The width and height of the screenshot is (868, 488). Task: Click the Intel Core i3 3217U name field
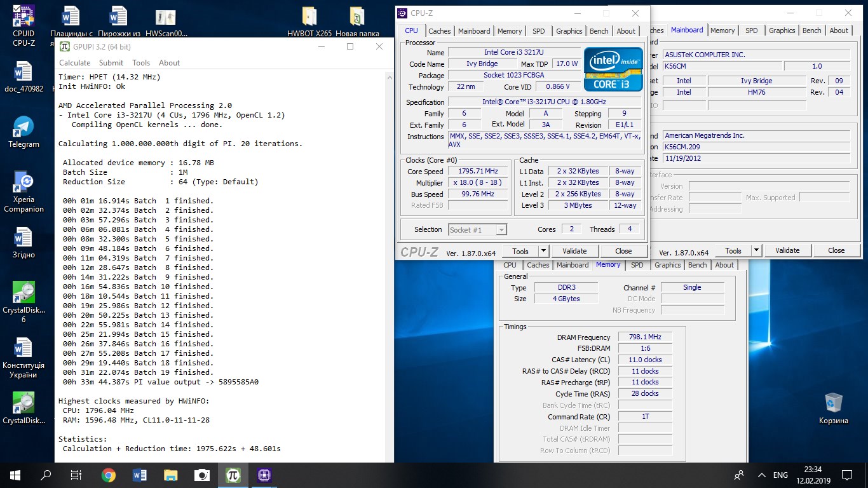pos(514,52)
